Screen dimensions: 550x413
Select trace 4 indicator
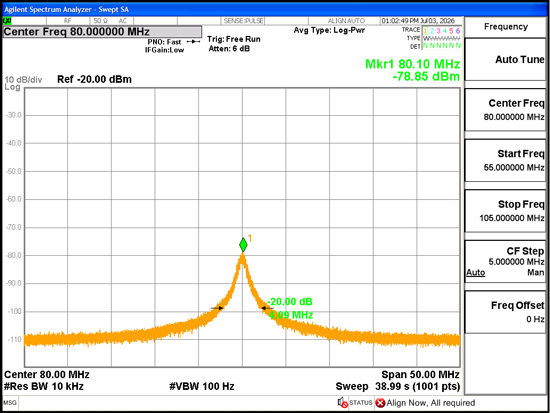click(445, 31)
